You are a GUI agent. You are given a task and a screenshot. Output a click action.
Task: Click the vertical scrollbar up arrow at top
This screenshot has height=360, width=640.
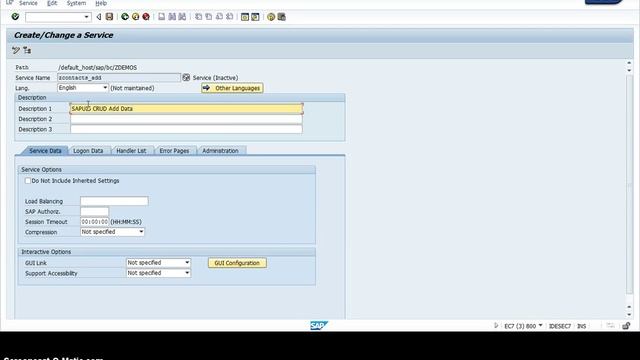[629, 63]
